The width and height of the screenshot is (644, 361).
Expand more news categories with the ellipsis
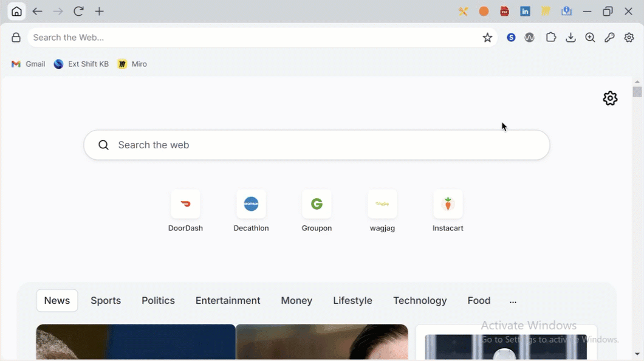point(513,301)
